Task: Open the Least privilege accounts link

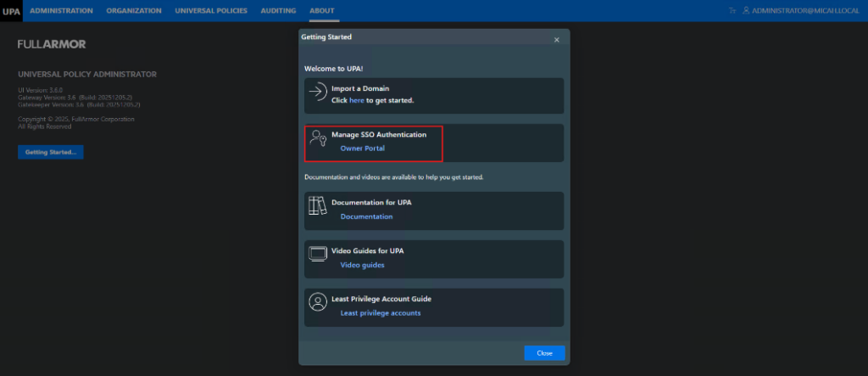Action: (380, 313)
